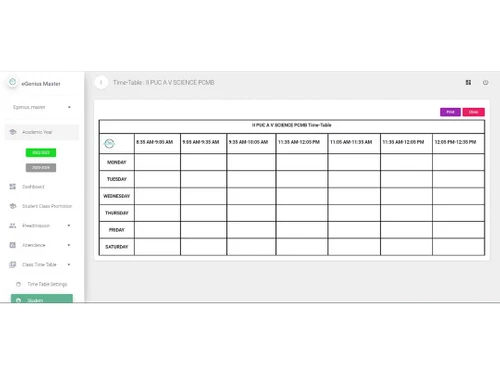Click the WEDNESDAY row label
Image resolution: width=500 pixels, height=375 pixels.
(x=117, y=196)
